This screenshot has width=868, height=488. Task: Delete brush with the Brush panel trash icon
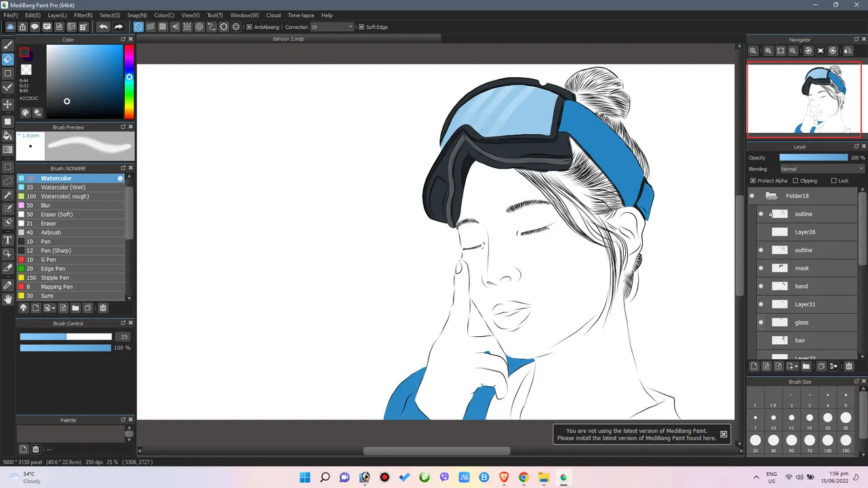(103, 308)
